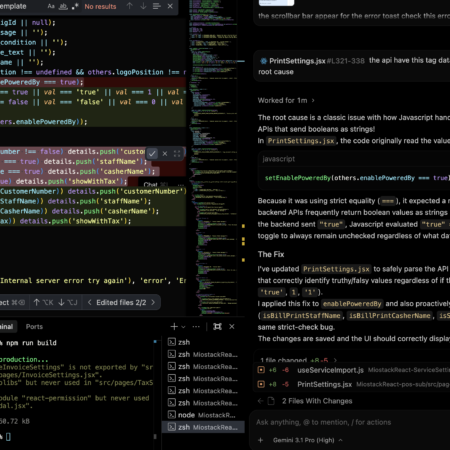Toggle Find in Selection icon

(x=156, y=6)
